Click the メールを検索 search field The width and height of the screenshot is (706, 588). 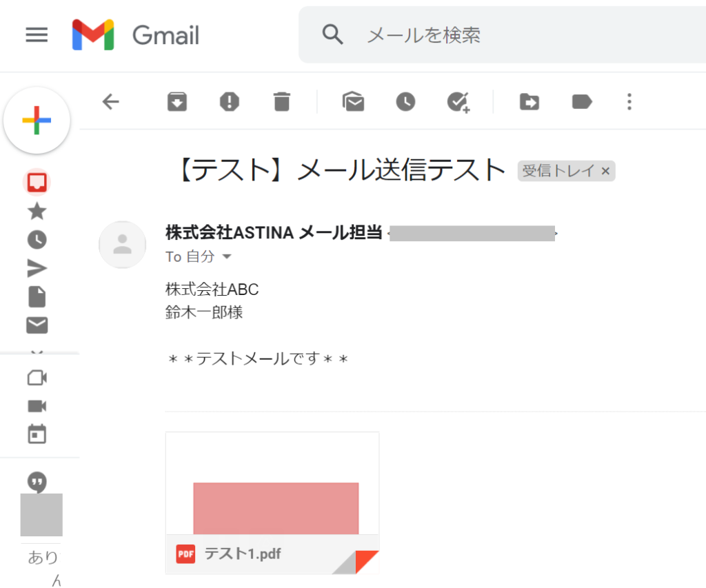tap(502, 35)
